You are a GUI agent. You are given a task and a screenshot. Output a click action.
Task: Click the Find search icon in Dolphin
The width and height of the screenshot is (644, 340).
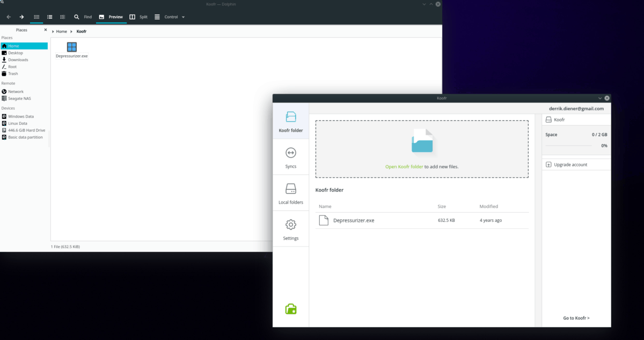pyautogui.click(x=77, y=17)
